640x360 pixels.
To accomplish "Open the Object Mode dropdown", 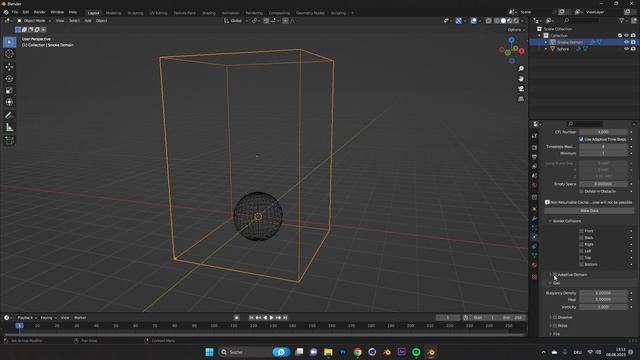I will 34,20.
